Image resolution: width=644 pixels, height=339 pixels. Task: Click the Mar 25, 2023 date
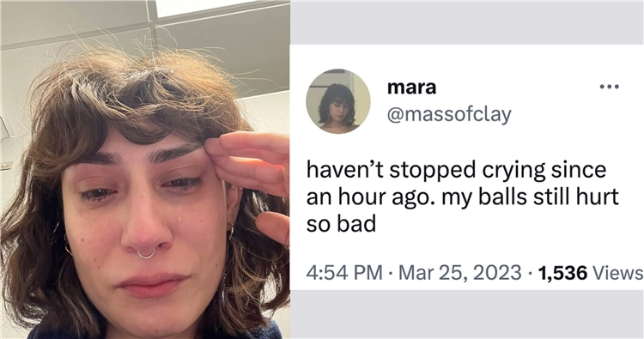[460, 272]
